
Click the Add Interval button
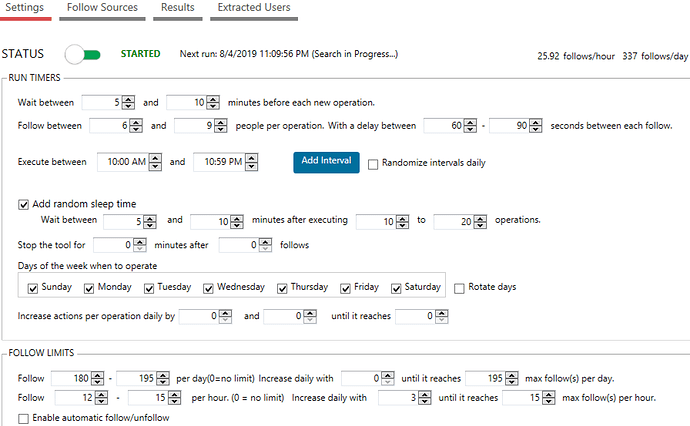coord(326,162)
